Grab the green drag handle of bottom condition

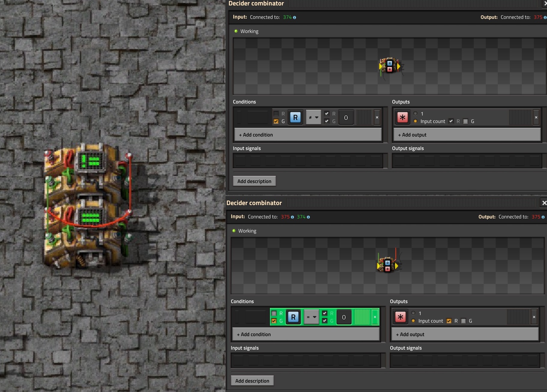tap(362, 317)
